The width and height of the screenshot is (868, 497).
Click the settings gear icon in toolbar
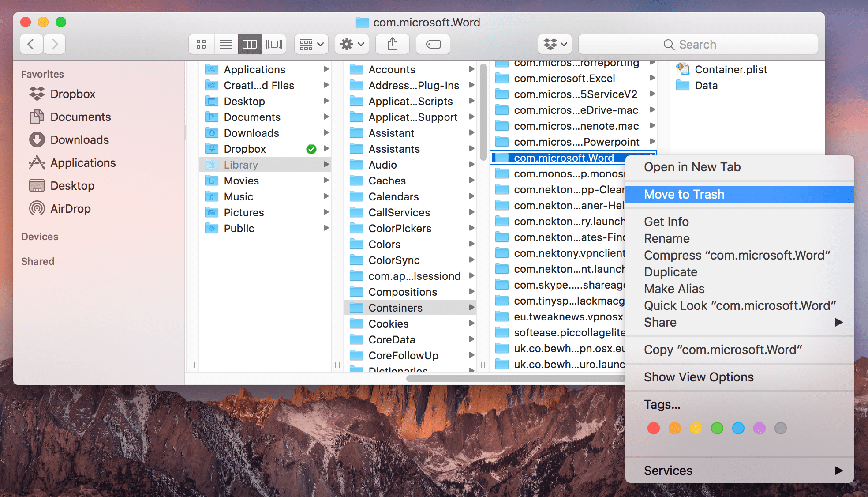(347, 44)
